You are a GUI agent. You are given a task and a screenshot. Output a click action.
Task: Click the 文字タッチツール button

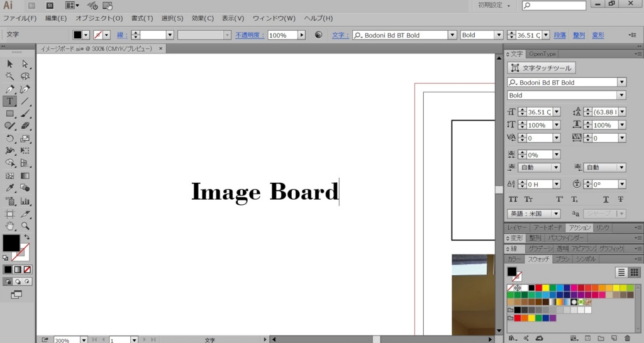(x=541, y=68)
